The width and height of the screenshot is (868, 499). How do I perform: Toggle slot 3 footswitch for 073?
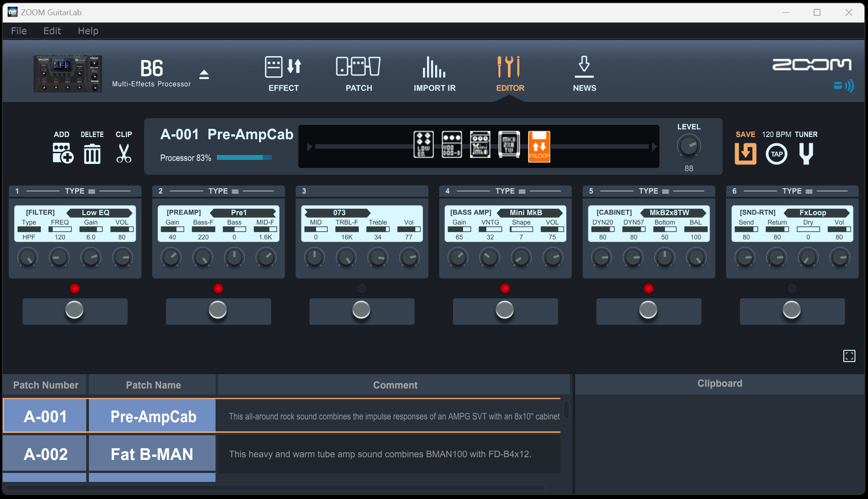[361, 310]
